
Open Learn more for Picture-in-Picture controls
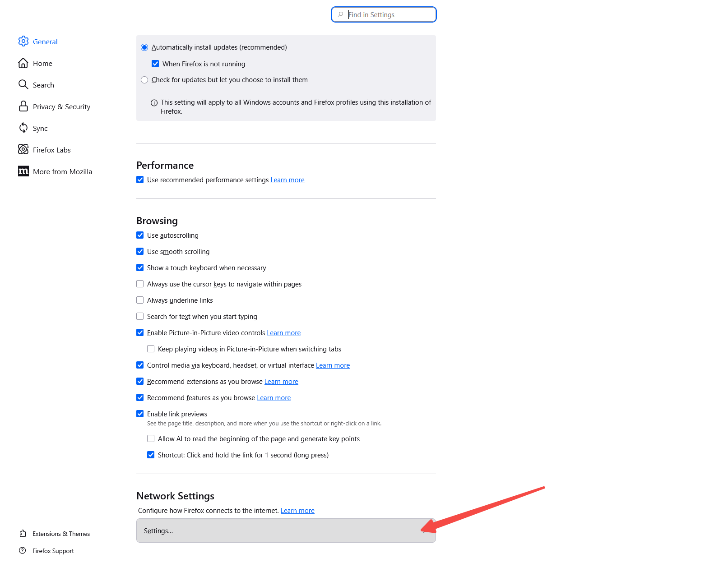[283, 333]
